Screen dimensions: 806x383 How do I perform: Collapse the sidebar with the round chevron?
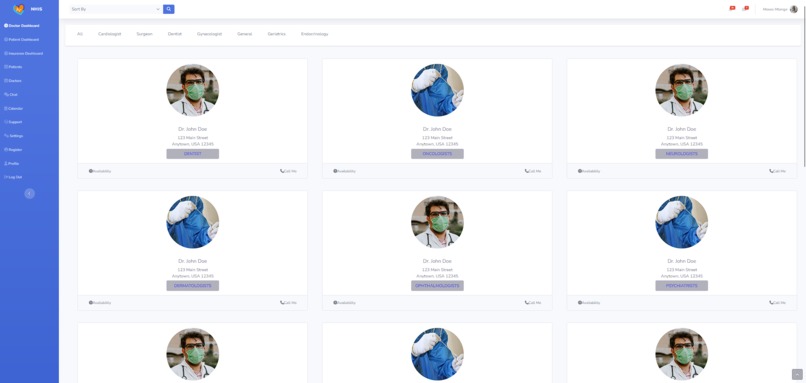tap(30, 193)
